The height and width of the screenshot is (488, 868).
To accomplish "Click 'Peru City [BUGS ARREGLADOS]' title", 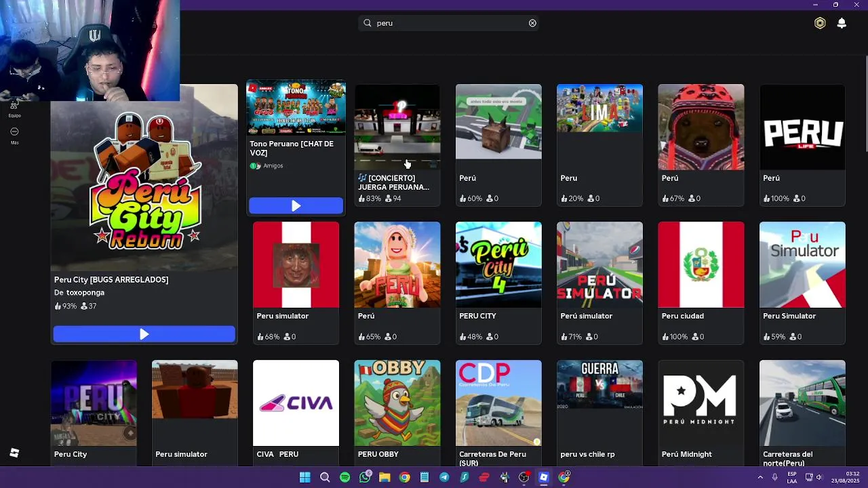I will pos(111,280).
